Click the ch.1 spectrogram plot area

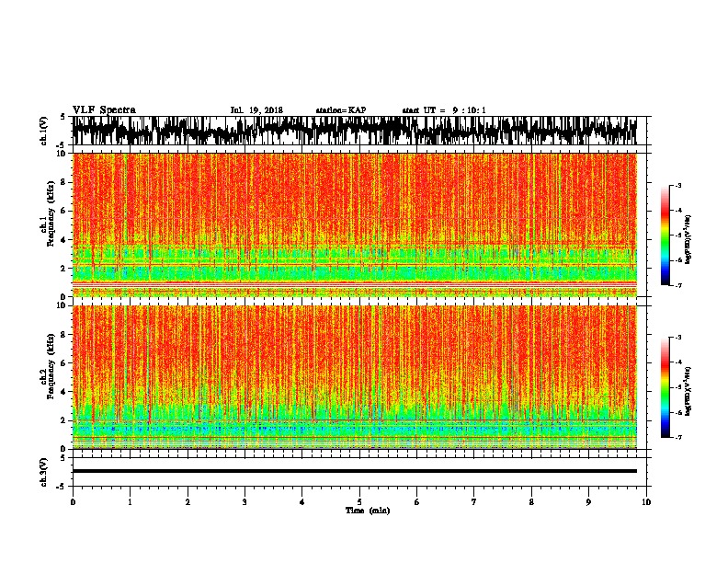pos(355,224)
